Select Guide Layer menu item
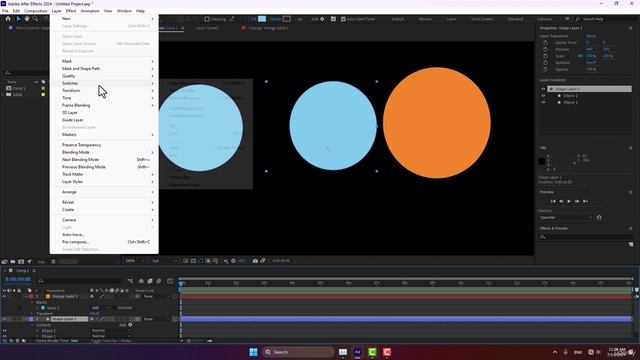This screenshot has width=640, height=360. [104, 120]
